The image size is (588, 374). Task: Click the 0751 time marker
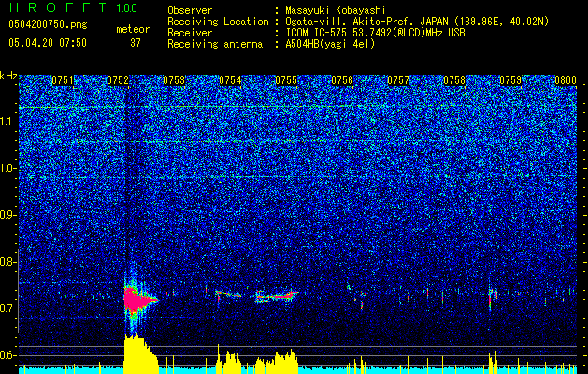63,80
